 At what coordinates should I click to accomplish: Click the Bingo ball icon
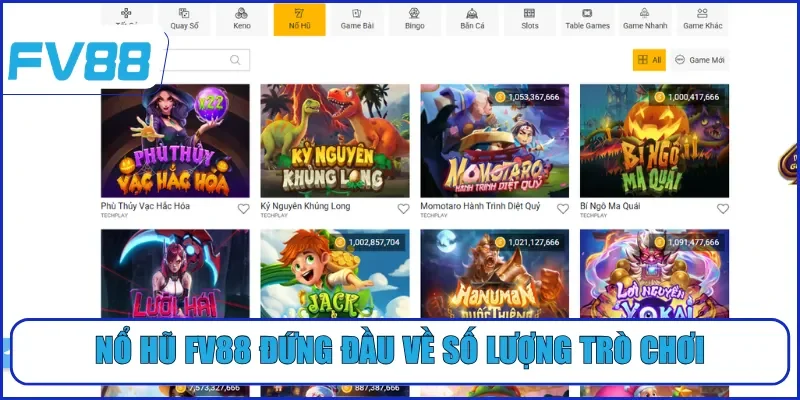coord(415,13)
